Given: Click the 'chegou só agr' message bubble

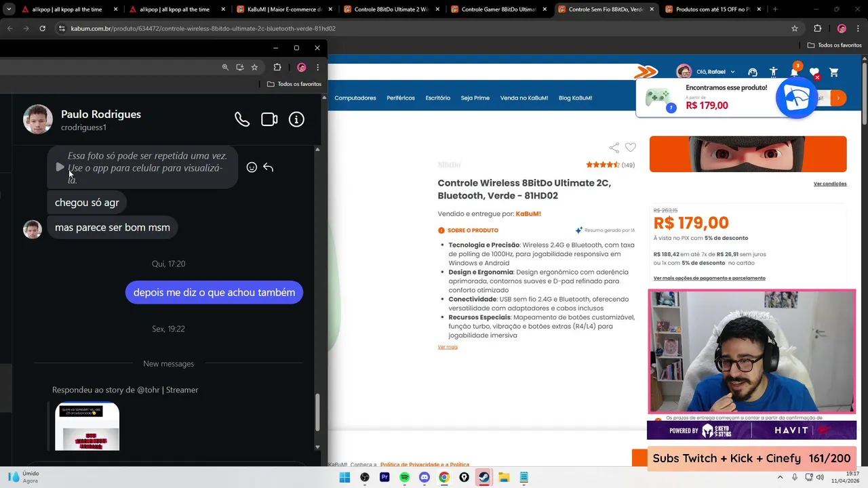Looking at the screenshot, I should [87, 202].
